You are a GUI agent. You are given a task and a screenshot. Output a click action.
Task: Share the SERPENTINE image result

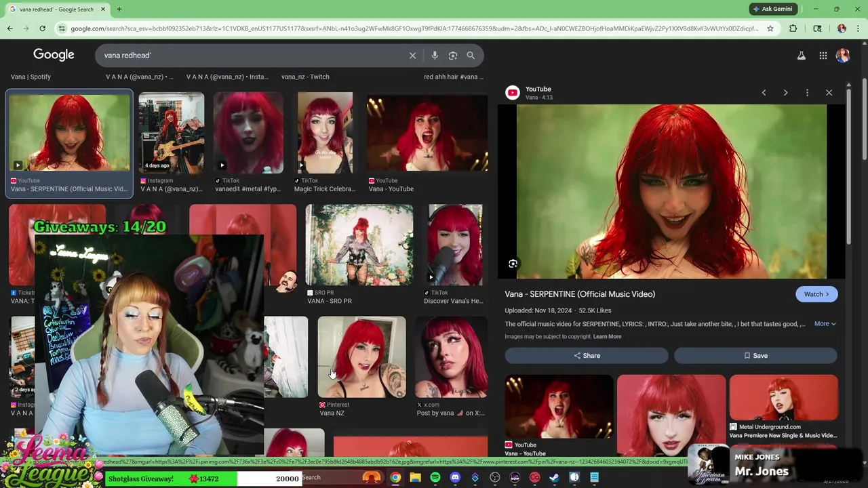pyautogui.click(x=587, y=356)
